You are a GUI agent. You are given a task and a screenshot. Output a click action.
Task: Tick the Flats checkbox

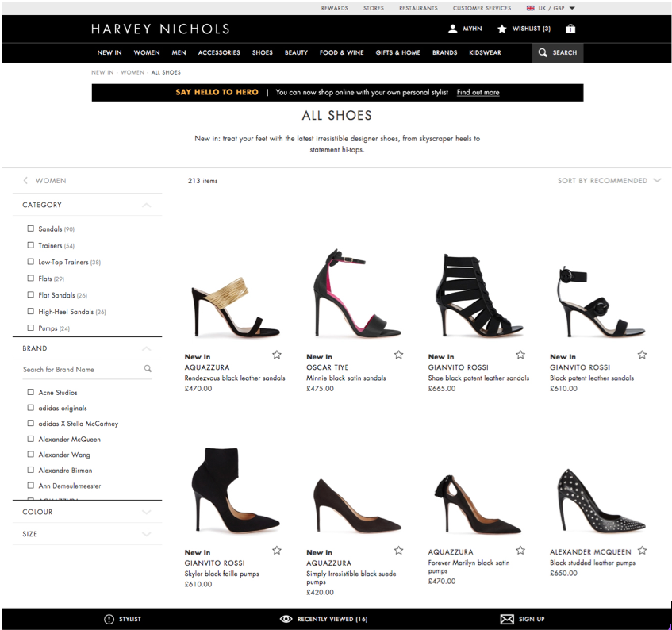[x=30, y=279]
